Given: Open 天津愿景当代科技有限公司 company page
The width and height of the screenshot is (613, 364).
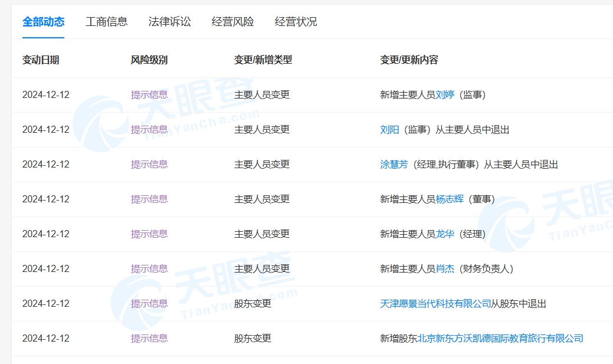Looking at the screenshot, I should (435, 303).
